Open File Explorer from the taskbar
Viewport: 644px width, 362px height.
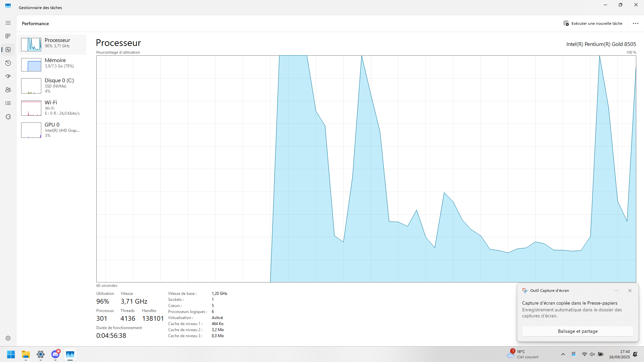(x=26, y=354)
